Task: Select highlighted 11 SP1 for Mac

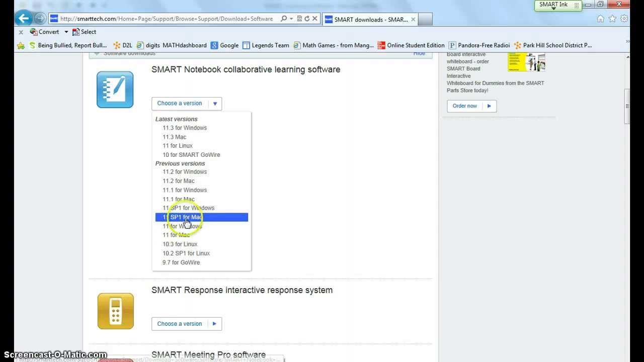Action: (202, 217)
